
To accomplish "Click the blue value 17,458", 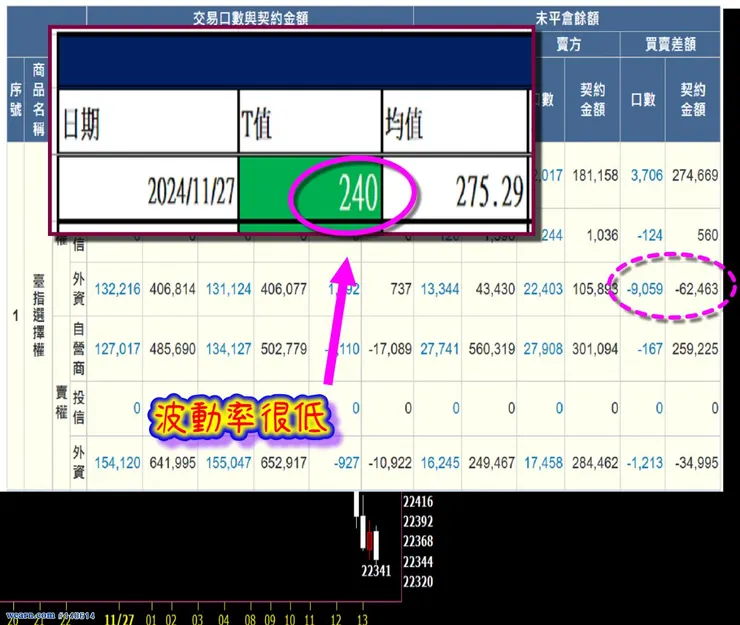I will click(543, 463).
